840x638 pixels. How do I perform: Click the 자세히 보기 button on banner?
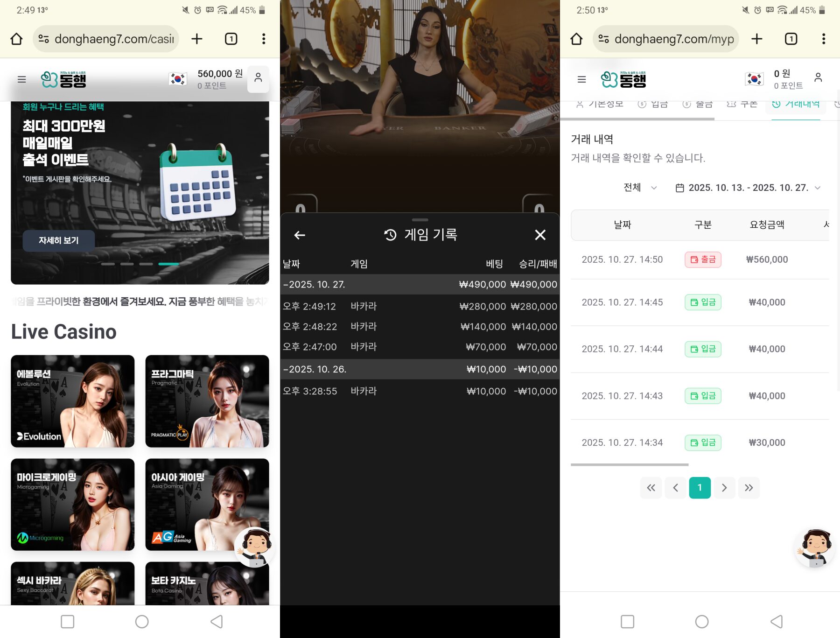(x=59, y=240)
